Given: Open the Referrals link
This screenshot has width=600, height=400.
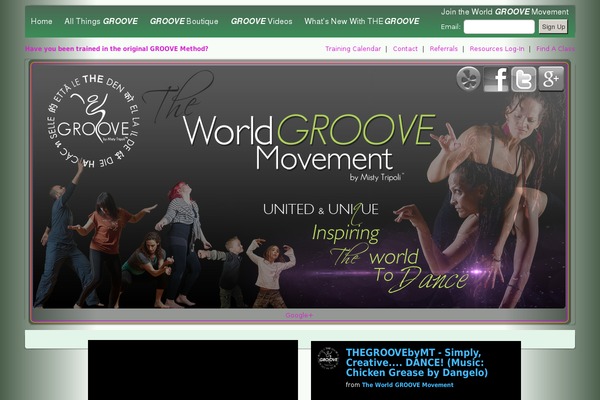Looking at the screenshot, I should click(443, 49).
